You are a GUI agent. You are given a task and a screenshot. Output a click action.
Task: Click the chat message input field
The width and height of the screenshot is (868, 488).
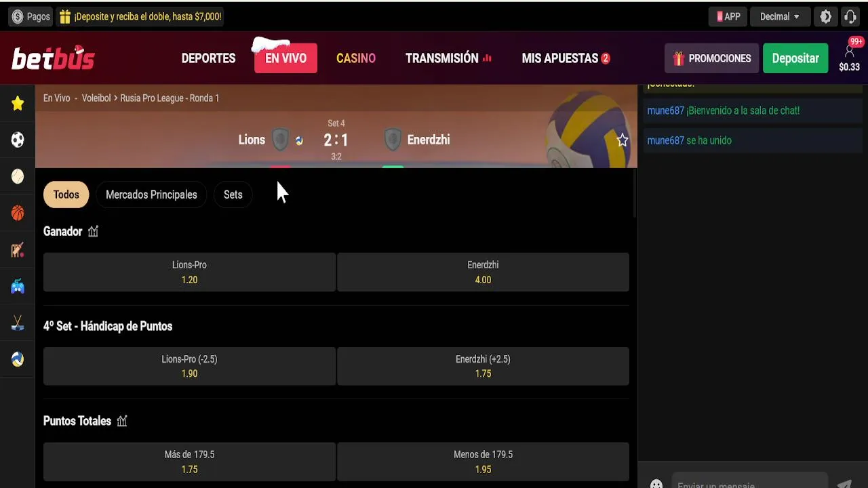(749, 483)
